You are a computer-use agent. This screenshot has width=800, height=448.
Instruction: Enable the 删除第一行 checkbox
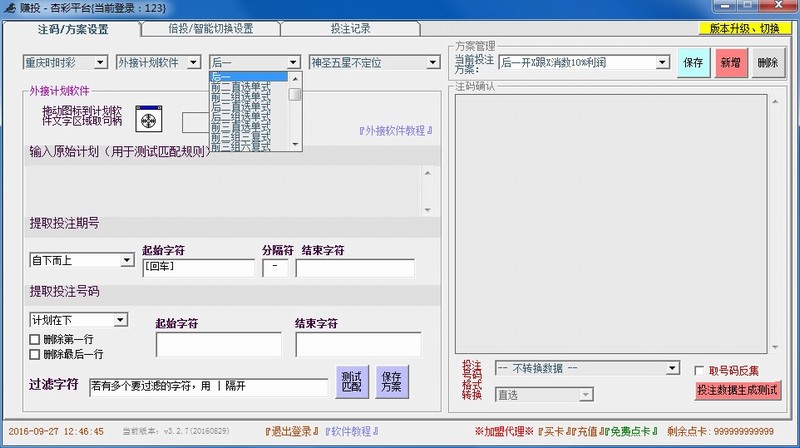pos(36,340)
